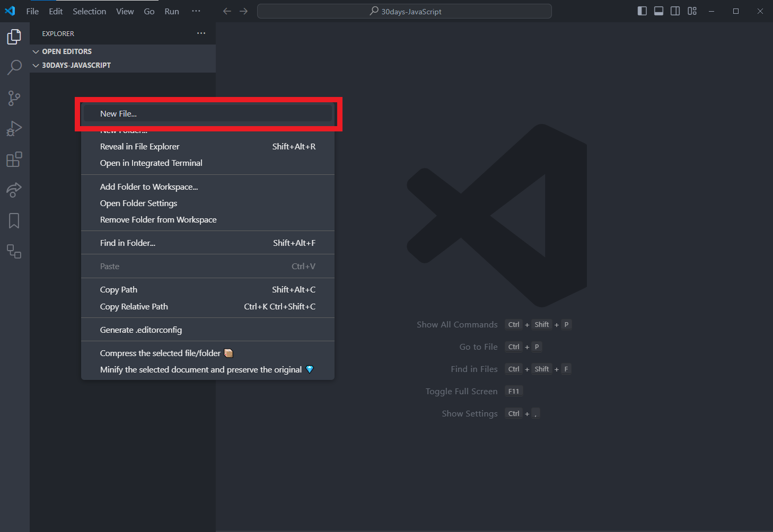
Task: Open the File menu
Action: [32, 11]
